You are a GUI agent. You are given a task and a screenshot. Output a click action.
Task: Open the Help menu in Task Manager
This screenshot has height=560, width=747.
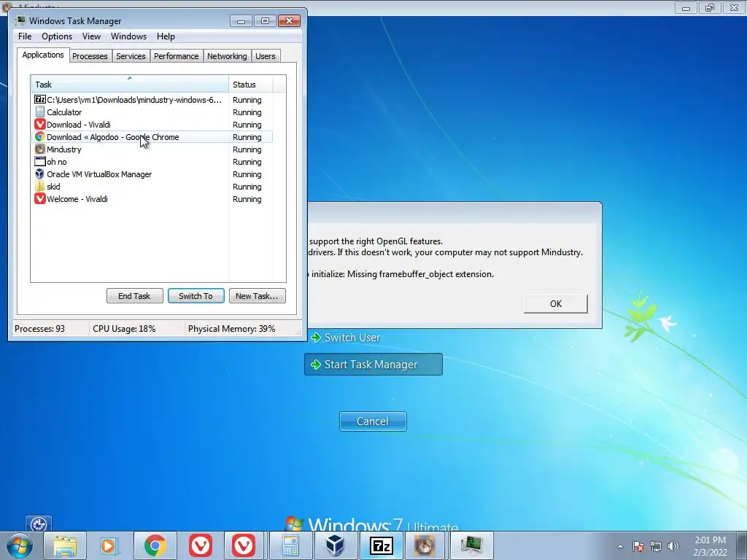166,36
